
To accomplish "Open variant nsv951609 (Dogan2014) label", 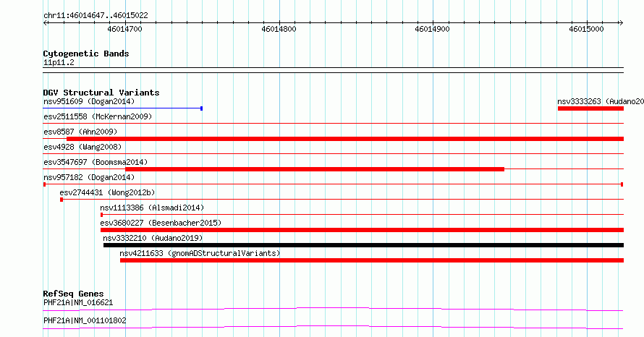I will click(89, 101).
